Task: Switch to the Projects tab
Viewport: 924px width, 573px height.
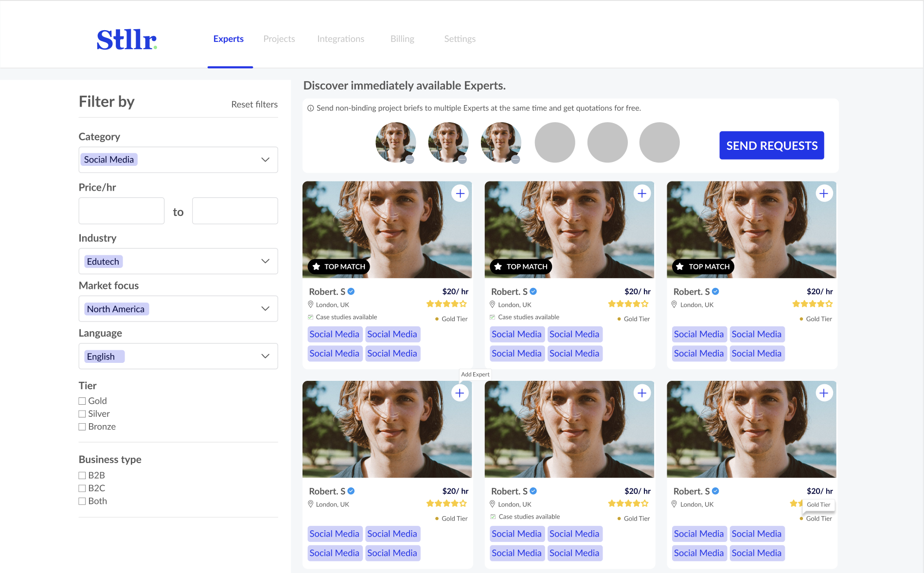Action: pos(279,39)
